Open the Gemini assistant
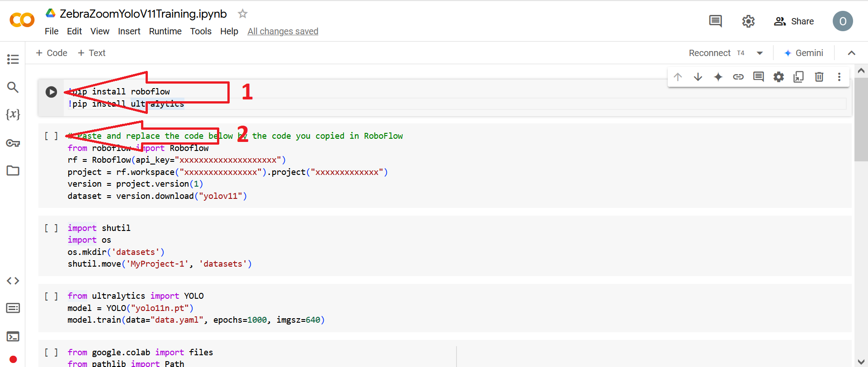Screen dimensions: 868x367 (803, 53)
